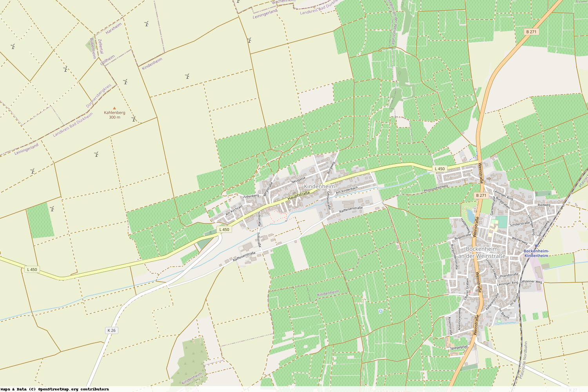Screen dimensions: 588x392
Task: Click the Spiegelpfad street label
Action: coord(459,347)
